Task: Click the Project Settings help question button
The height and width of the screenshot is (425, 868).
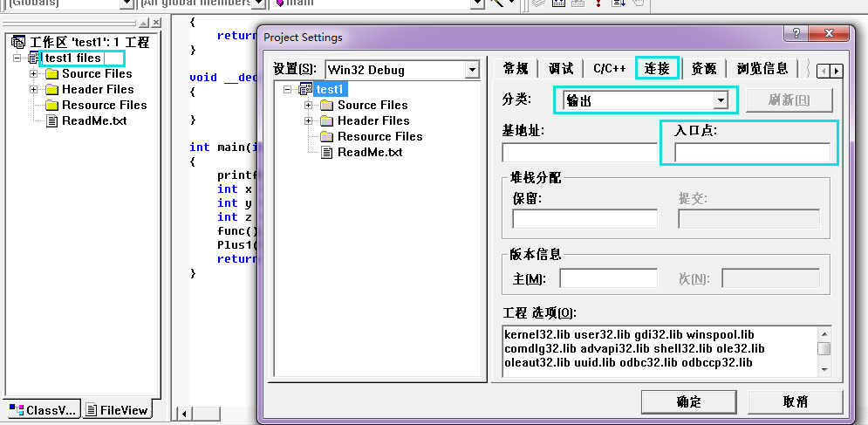Action: pyautogui.click(x=796, y=33)
